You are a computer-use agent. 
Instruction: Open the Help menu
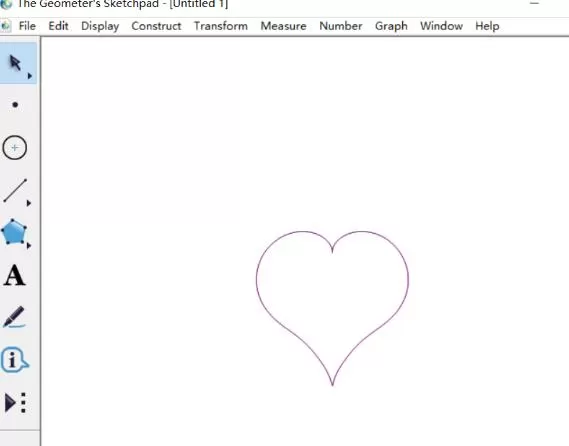coord(487,26)
